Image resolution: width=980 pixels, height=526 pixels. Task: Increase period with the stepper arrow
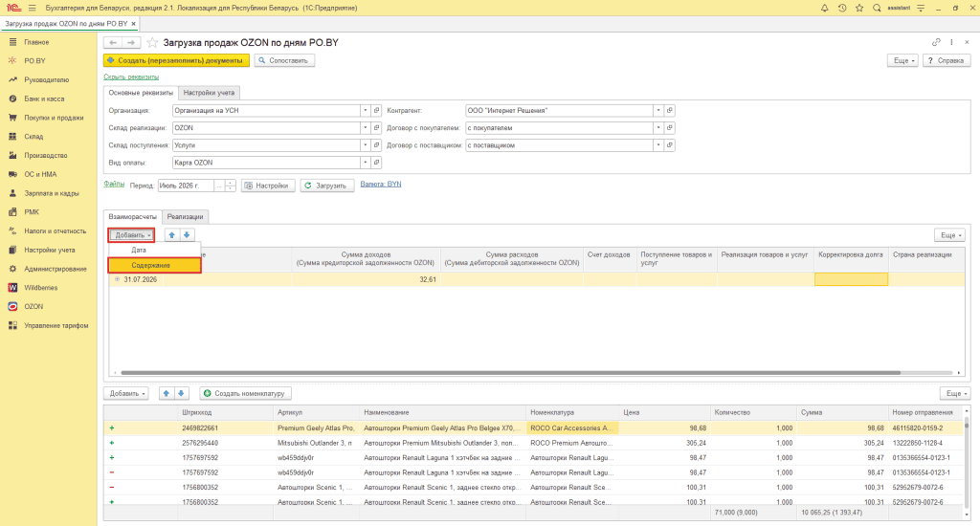click(230, 183)
